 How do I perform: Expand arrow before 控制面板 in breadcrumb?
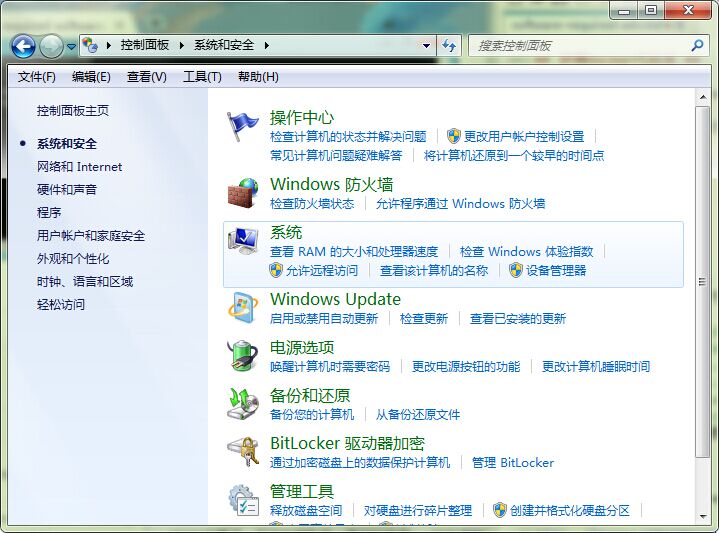pyautogui.click(x=109, y=45)
